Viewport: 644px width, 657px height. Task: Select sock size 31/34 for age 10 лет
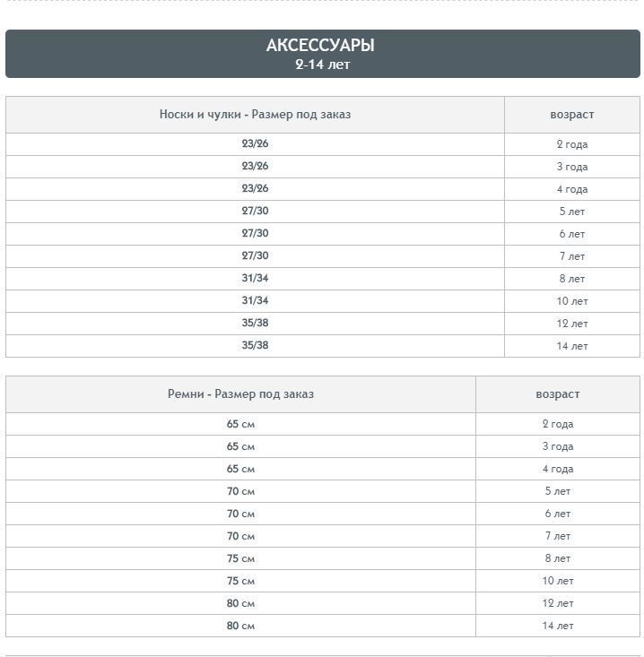pyautogui.click(x=255, y=300)
